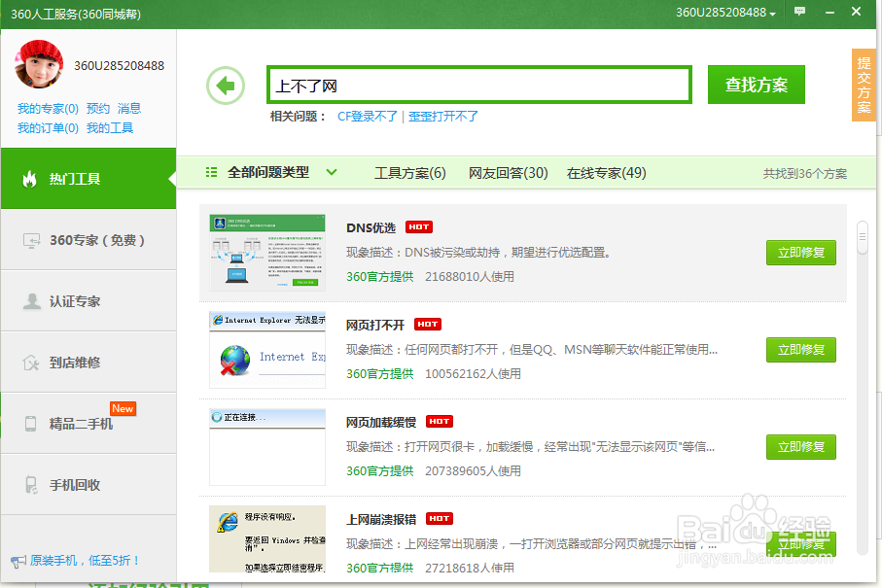Click 立即修复 for DNS优选
The height and width of the screenshot is (588, 882).
(x=801, y=253)
